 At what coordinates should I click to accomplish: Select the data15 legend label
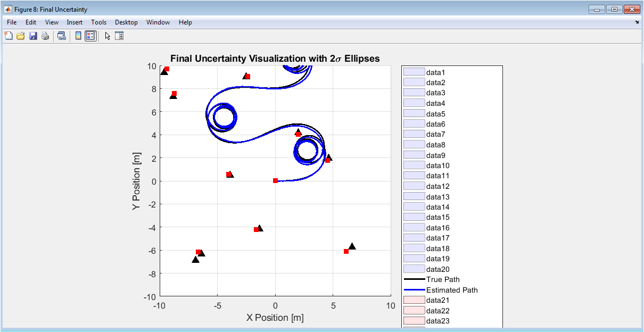[x=438, y=217]
